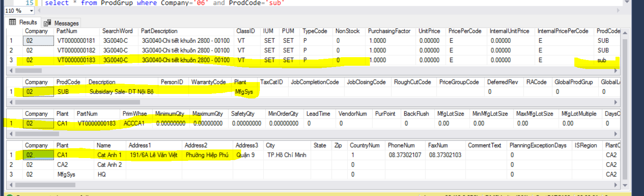Select fax number 08.37302103
This screenshot has height=196, width=644.
click(446, 155)
